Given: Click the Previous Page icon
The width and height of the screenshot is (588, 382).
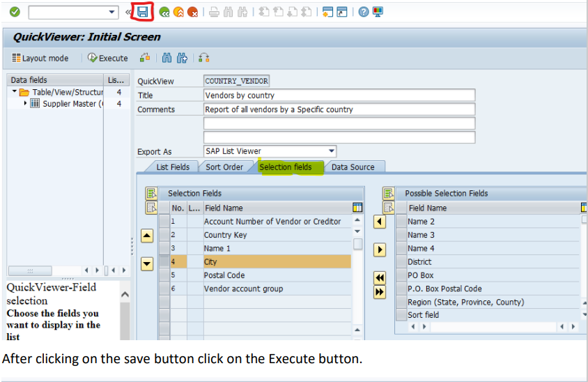Looking at the screenshot, I should click(278, 12).
